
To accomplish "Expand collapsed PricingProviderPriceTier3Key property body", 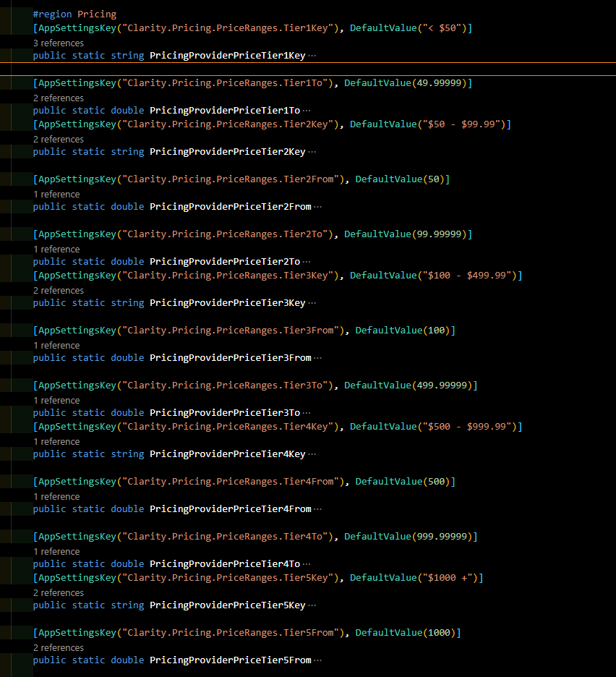I will (312, 303).
